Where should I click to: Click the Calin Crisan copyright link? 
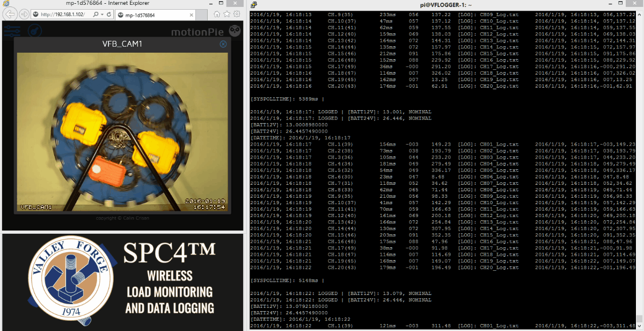pyautogui.click(x=122, y=218)
